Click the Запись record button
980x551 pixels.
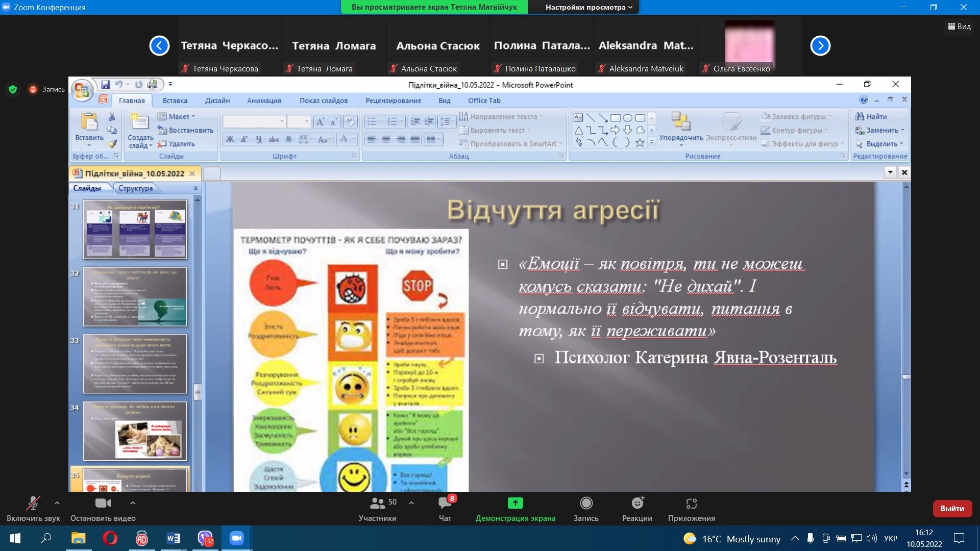click(x=586, y=504)
